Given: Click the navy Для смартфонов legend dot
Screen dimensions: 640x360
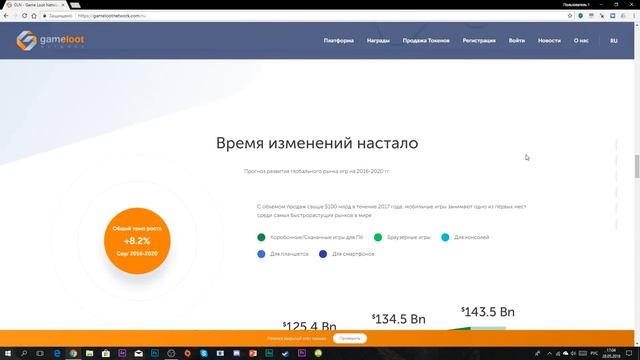Looking at the screenshot, I should coord(323,254).
